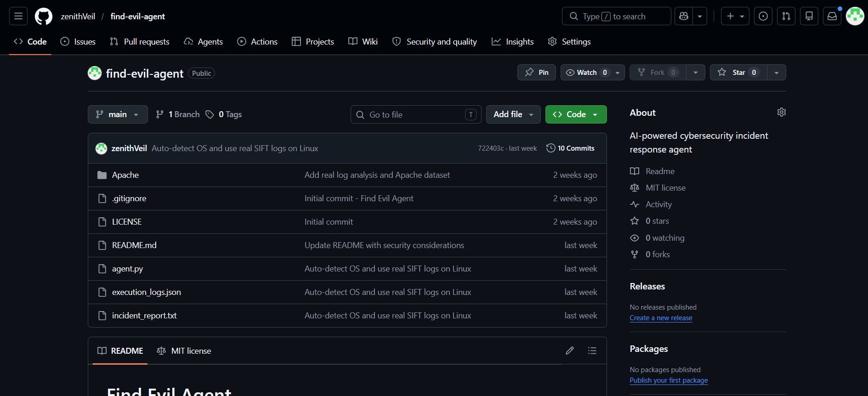
Task: Open commit 'Update README with security considerations'
Action: click(x=384, y=245)
